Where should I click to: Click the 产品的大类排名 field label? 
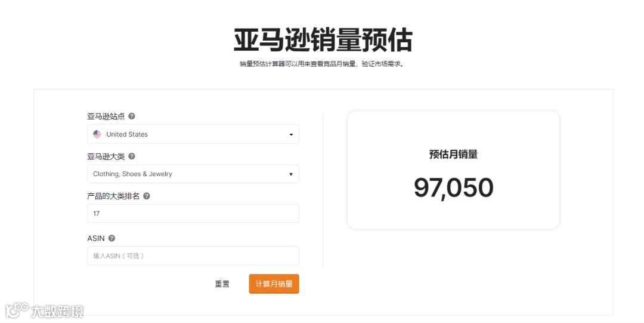(x=113, y=196)
